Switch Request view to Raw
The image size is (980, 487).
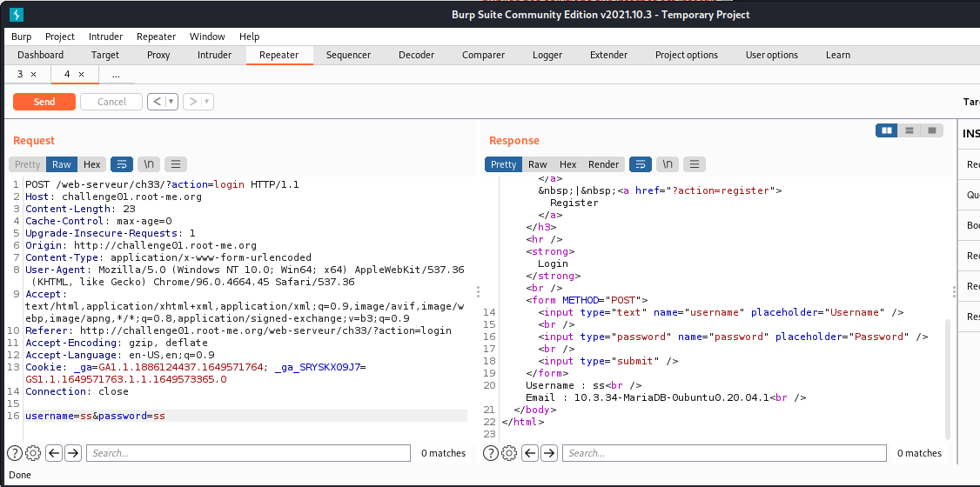click(62, 164)
